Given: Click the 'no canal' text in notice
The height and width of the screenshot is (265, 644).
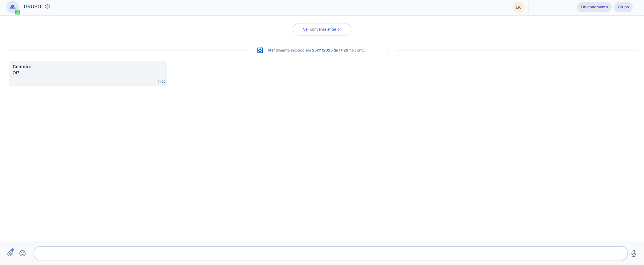Looking at the screenshot, I should click(357, 50).
